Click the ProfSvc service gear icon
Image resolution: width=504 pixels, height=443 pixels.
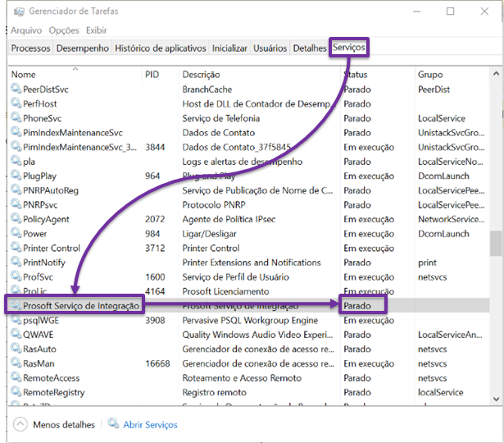(16, 276)
